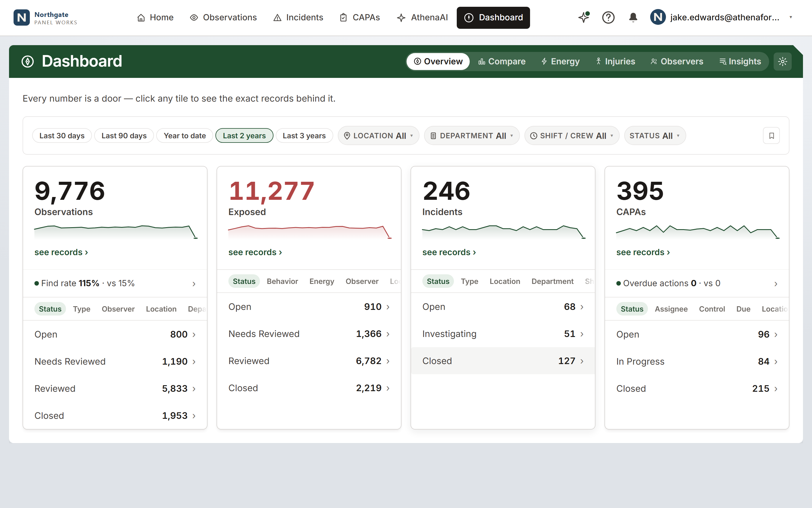Open Observations Closed 1,953 arrow
This screenshot has height=508, width=812.
tap(194, 416)
